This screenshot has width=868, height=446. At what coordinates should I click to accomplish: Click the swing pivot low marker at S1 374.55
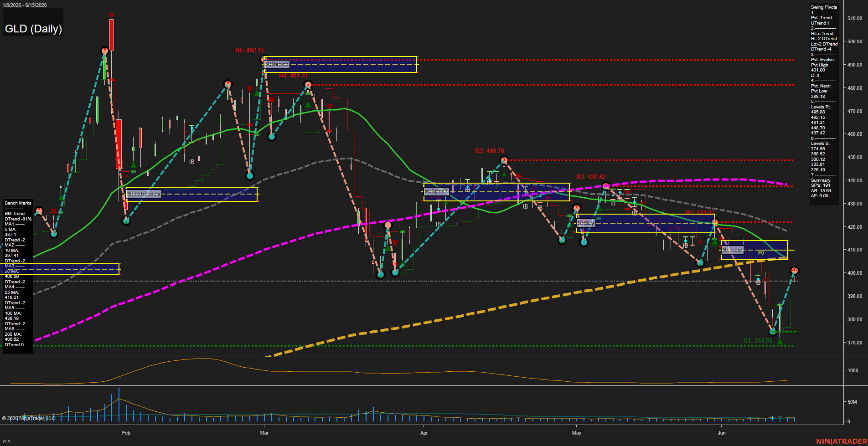pos(772,332)
